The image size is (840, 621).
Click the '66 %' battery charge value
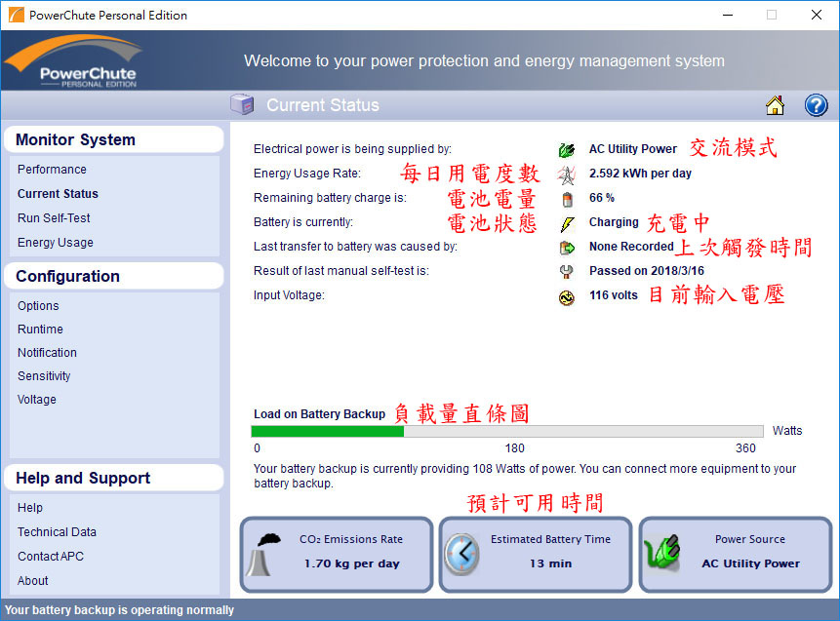pyautogui.click(x=602, y=198)
